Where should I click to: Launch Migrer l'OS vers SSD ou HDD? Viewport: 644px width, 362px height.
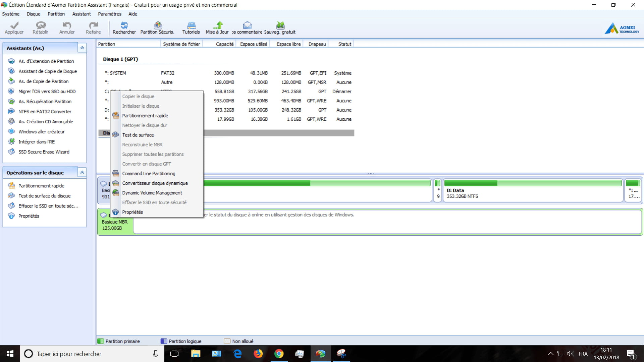click(47, 92)
